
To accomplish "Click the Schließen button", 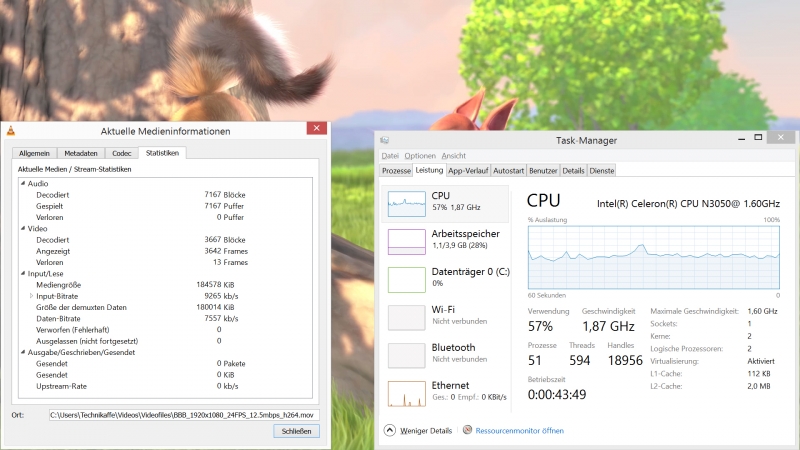I will 296,431.
